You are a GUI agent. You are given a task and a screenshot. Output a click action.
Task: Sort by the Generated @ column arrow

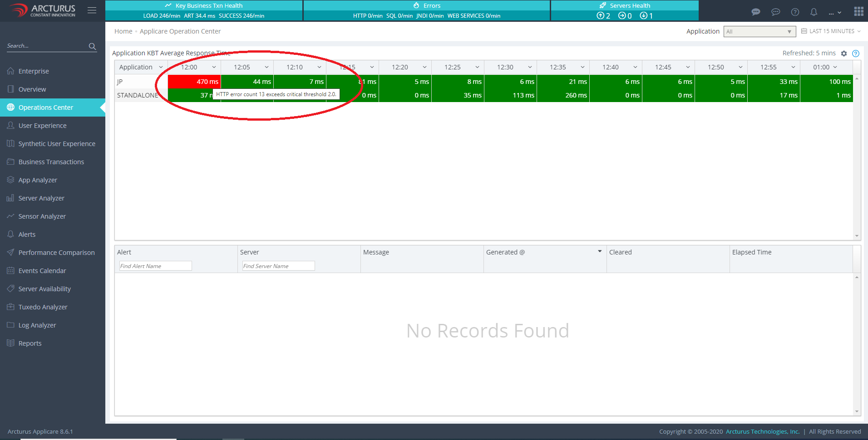(x=600, y=251)
